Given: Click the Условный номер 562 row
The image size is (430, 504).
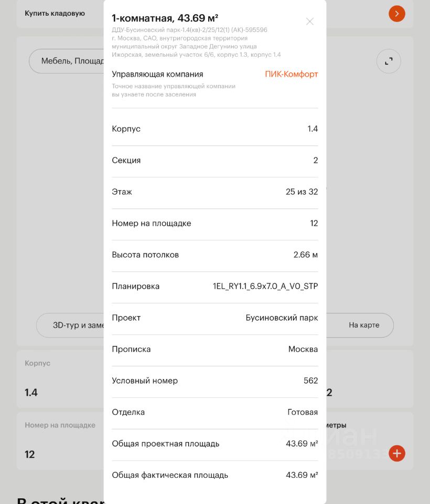Looking at the screenshot, I should pos(214,381).
